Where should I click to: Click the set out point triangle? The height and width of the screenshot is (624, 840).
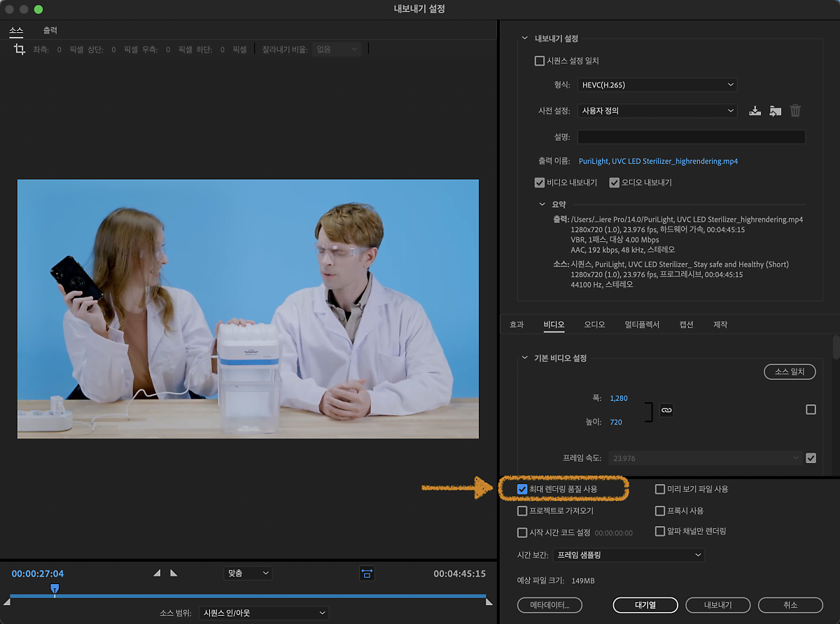(174, 573)
